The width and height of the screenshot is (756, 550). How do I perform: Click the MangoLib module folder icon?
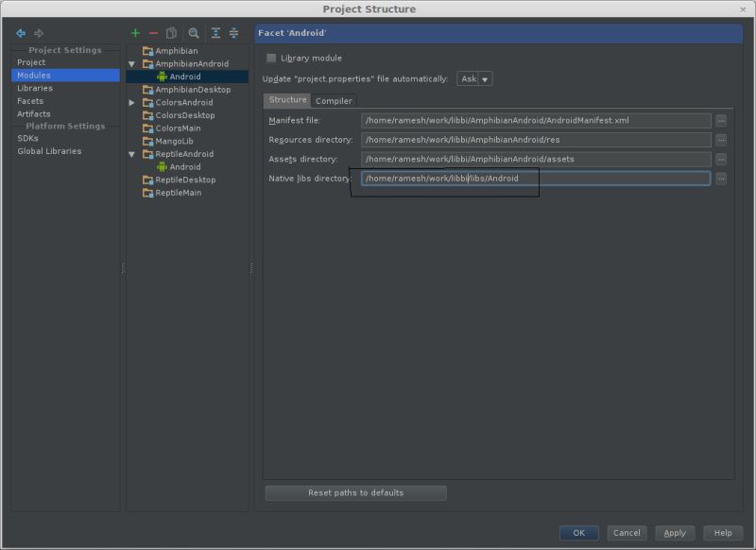(148, 141)
